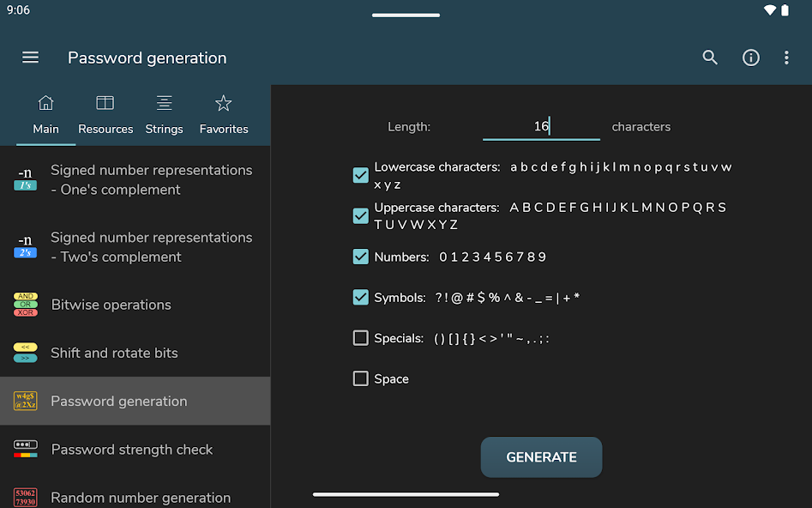Open Signed number representations Two's complement
812x508 pixels.
135,247
